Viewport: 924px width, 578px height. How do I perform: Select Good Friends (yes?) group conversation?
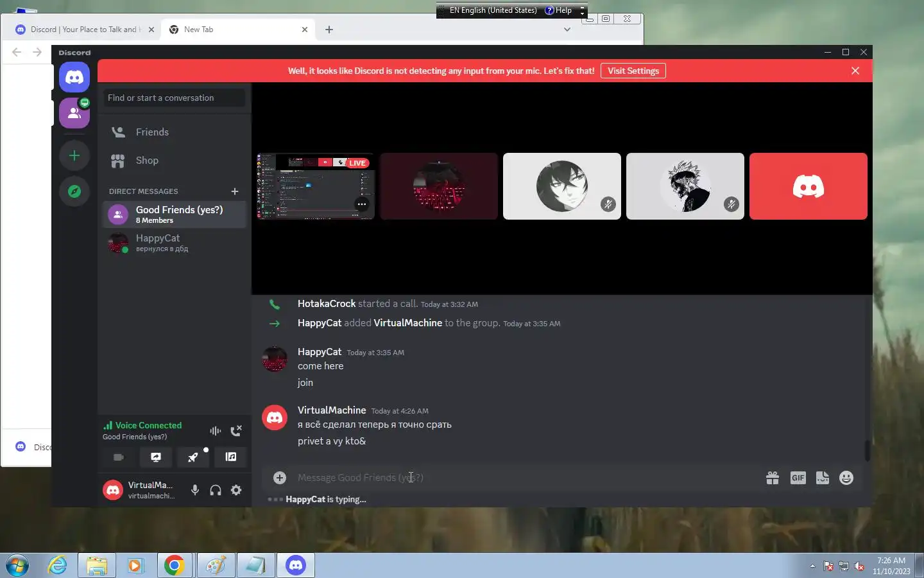pos(175,215)
